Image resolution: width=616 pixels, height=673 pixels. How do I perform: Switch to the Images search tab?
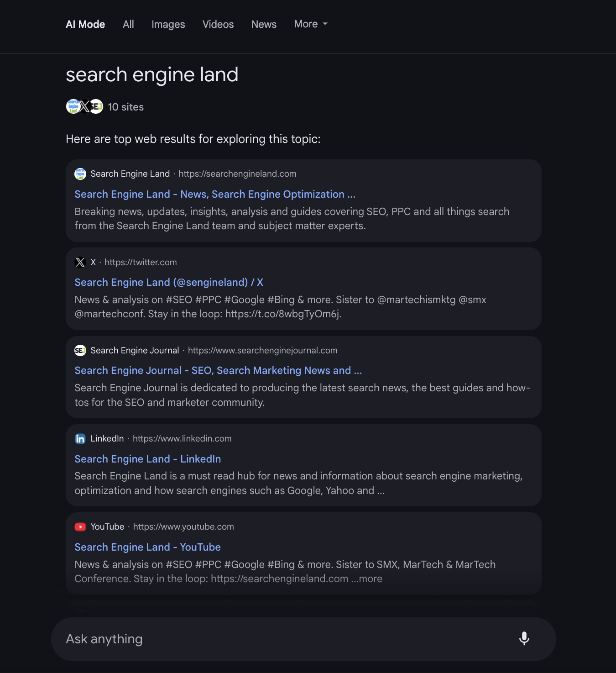(x=168, y=24)
